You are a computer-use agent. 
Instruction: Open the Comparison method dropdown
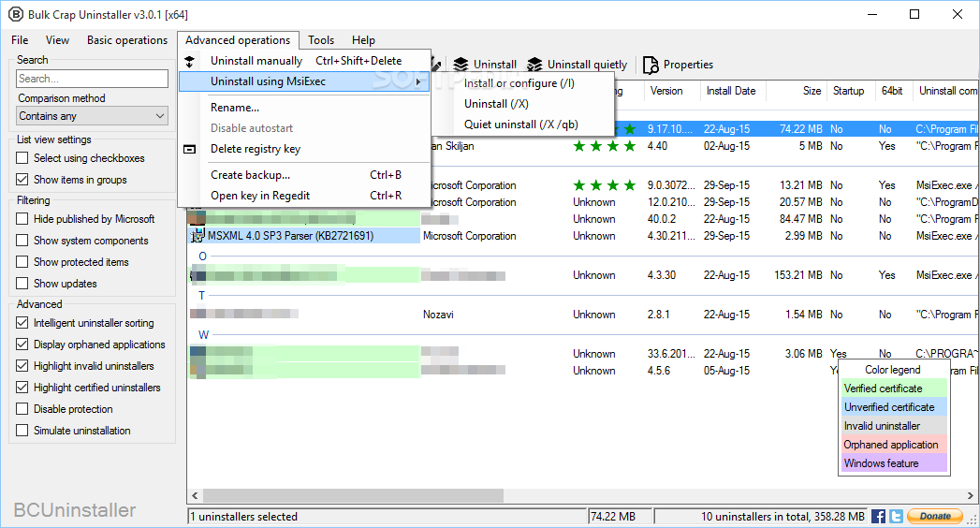93,116
